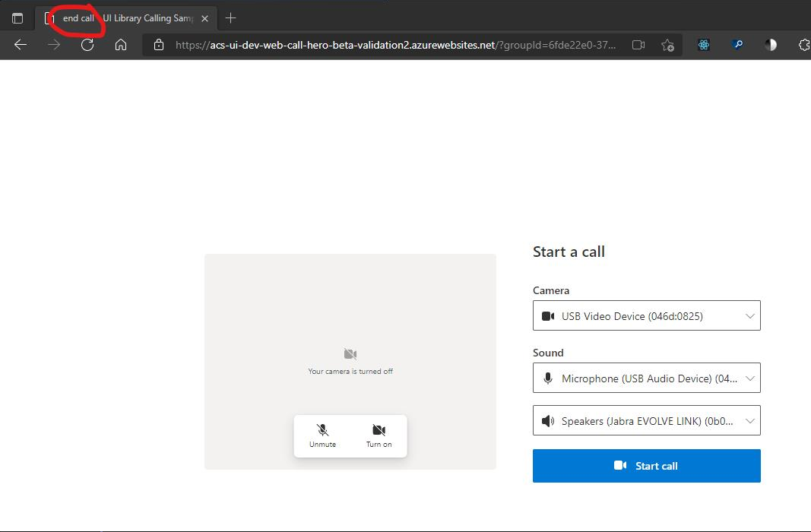
Task: Click the microphone icon in the Microphone selector
Action: (x=548, y=378)
